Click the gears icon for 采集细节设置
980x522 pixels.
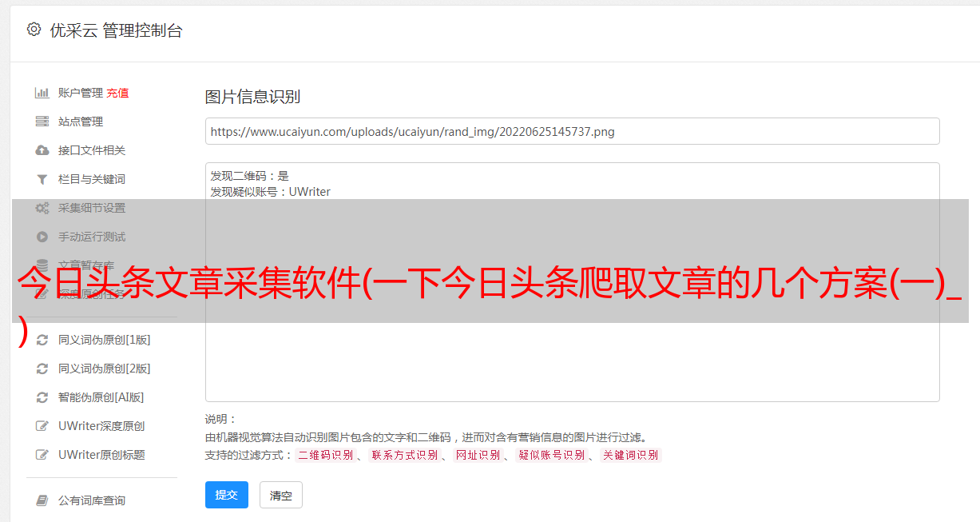coord(42,208)
